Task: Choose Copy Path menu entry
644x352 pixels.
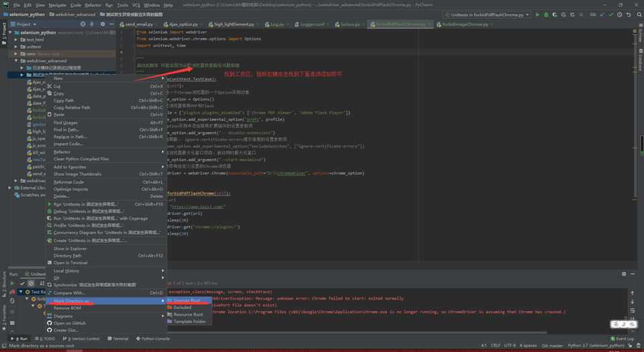Action: [107, 100]
